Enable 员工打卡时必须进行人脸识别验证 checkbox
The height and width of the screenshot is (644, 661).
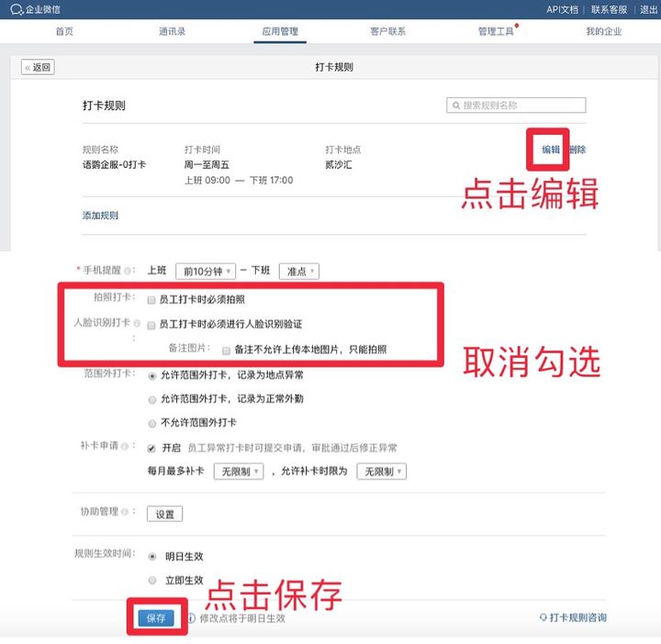click(x=151, y=325)
